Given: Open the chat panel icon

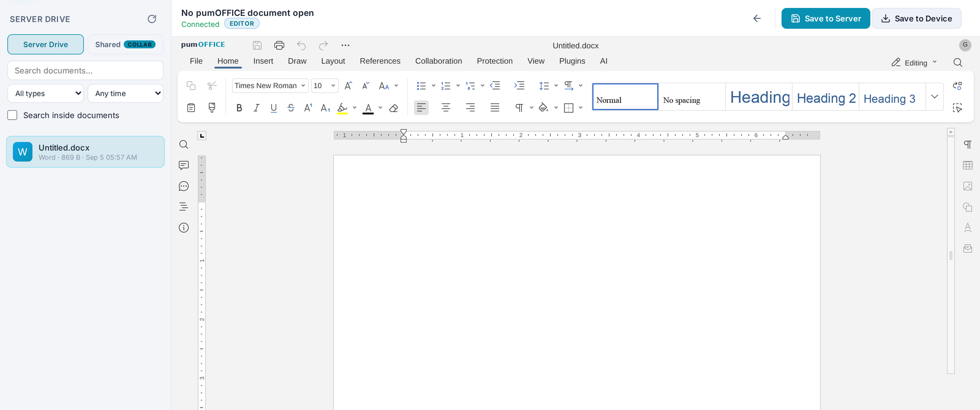Looking at the screenshot, I should click(x=184, y=186).
